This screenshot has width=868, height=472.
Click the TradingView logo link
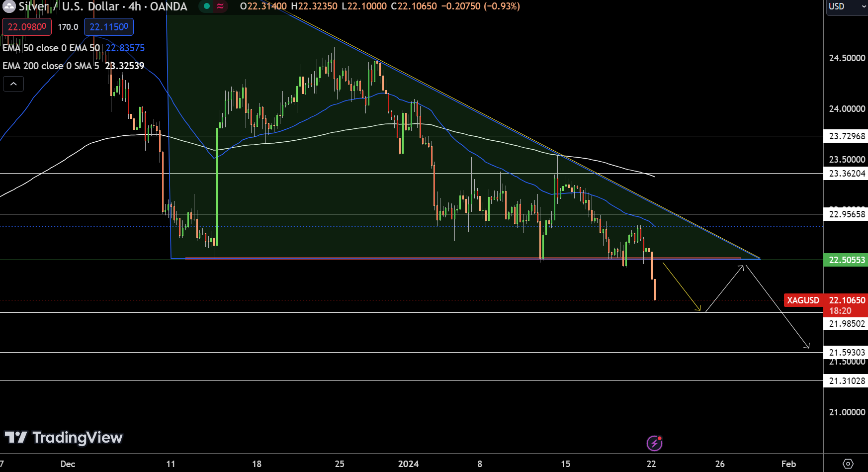pos(64,437)
